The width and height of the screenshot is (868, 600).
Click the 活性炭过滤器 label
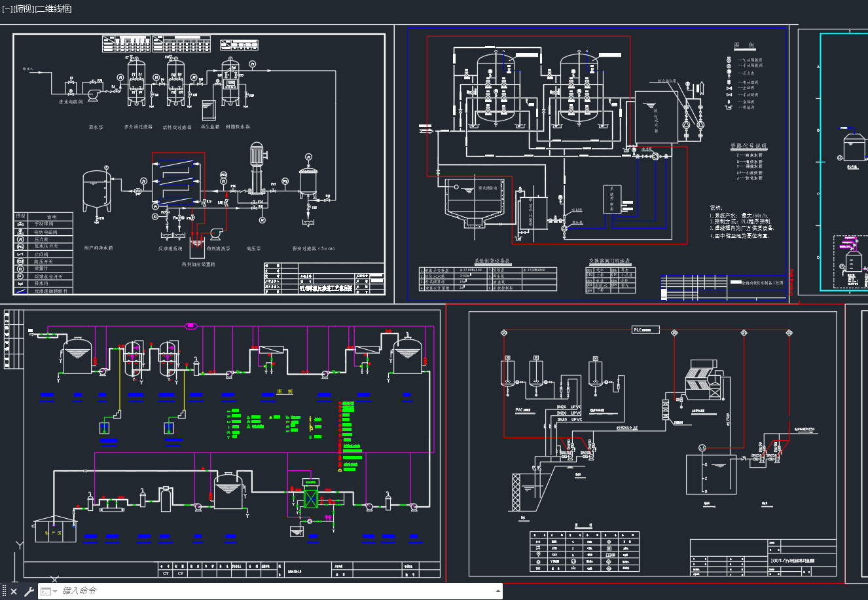(x=177, y=128)
